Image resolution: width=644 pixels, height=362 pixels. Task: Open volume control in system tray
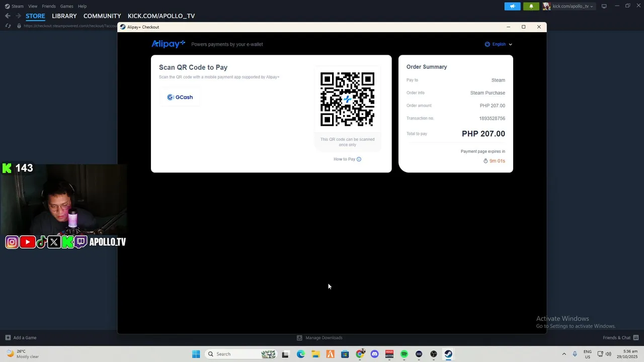coord(608,354)
